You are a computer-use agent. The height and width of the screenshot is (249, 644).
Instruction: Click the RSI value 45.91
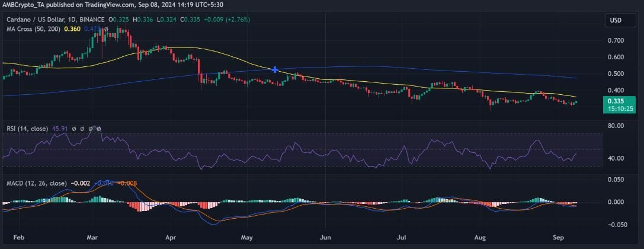coord(60,129)
